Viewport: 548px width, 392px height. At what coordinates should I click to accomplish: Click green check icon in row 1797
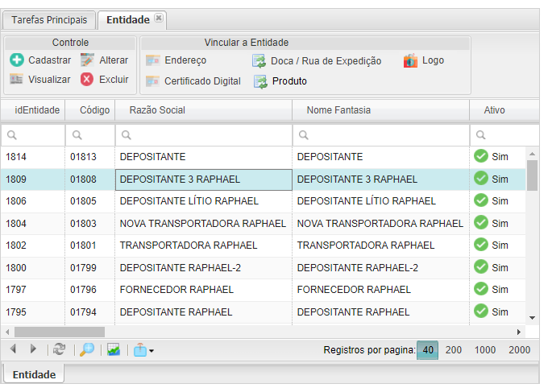481,289
